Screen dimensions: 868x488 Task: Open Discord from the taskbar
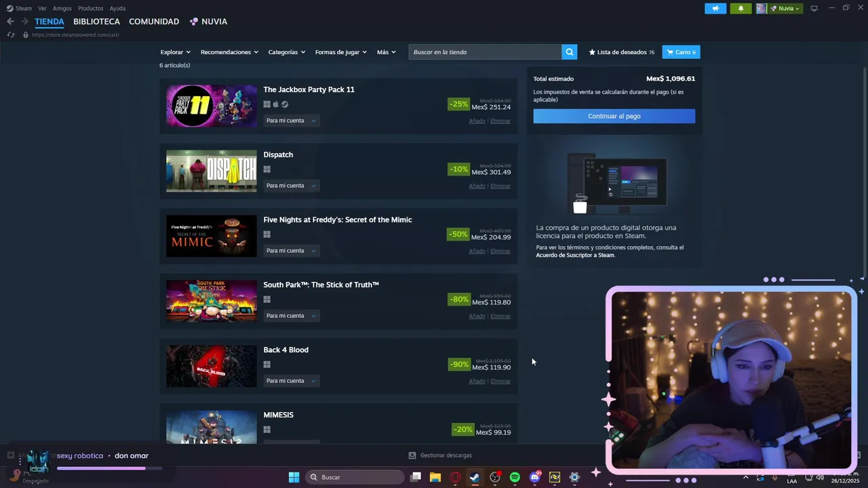(x=535, y=477)
